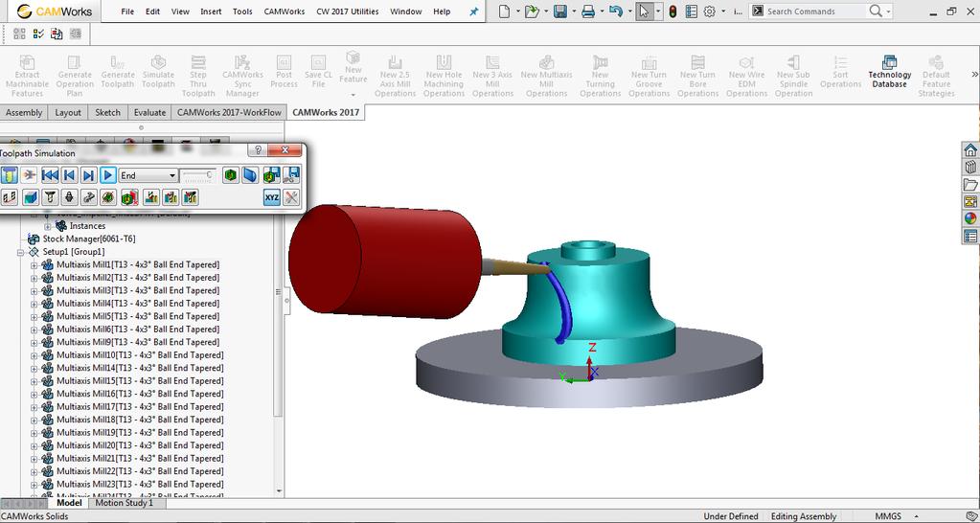Open the File Explorer folder icon in the task pane
This screenshot has height=523, width=980.
tap(970, 184)
